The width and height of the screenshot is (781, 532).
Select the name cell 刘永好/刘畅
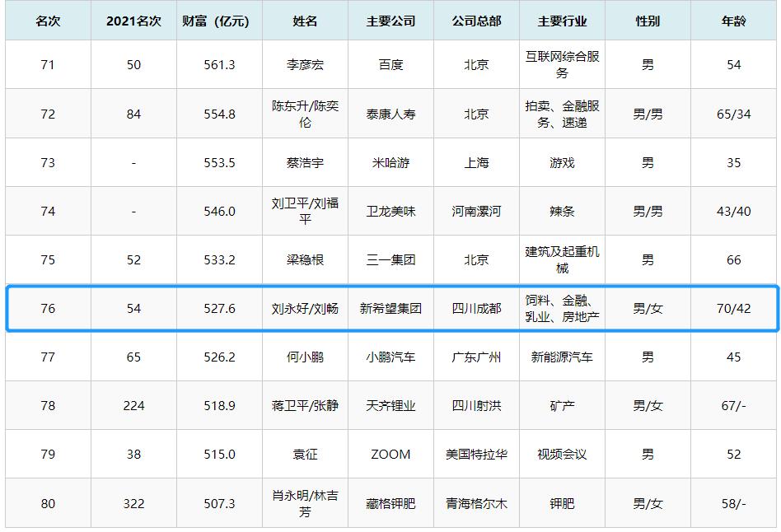305,308
